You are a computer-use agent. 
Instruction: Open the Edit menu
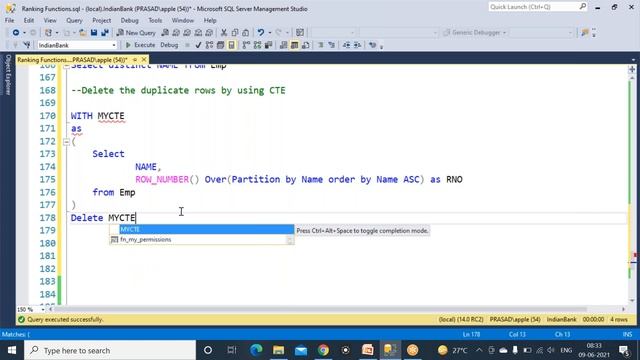pyautogui.click(x=29, y=20)
